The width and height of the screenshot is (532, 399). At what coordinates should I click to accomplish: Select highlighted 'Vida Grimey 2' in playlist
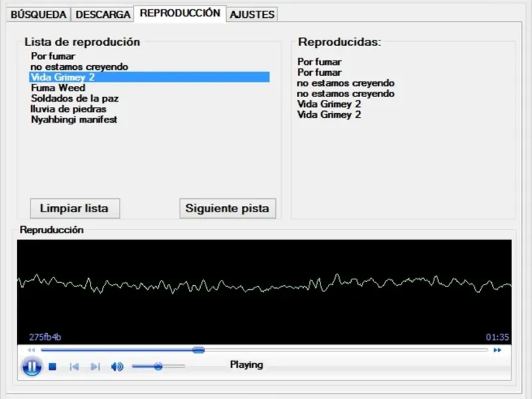click(150, 77)
